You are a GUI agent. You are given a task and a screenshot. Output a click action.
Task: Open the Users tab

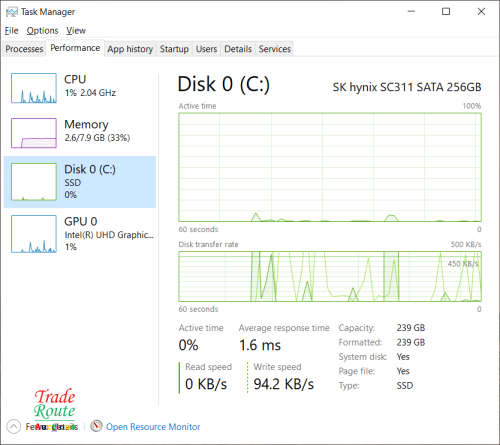click(206, 49)
